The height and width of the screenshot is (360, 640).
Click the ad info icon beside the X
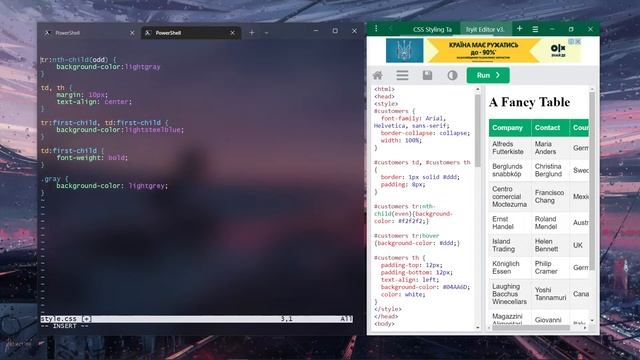(572, 42)
